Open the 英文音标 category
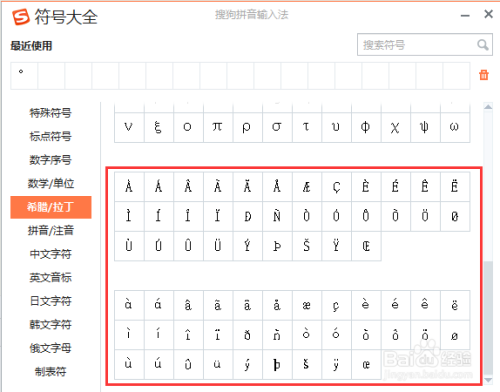Image resolution: width=500 pixels, height=392 pixels. click(50, 278)
